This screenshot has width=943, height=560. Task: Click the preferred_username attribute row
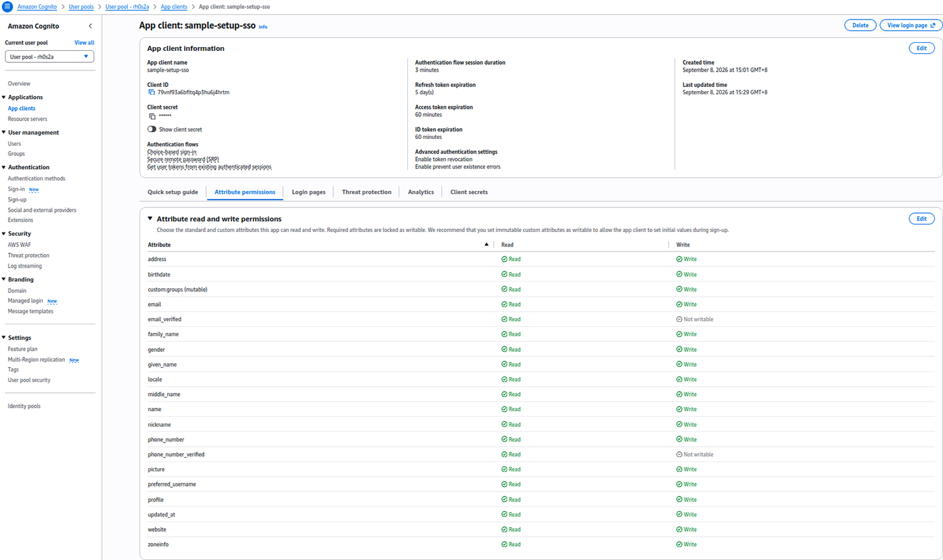(541, 485)
